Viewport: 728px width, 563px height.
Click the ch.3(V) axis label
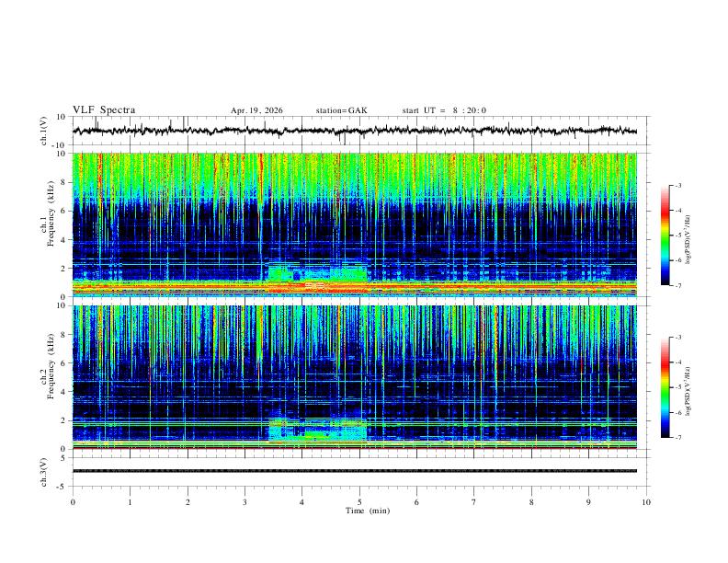[44, 472]
